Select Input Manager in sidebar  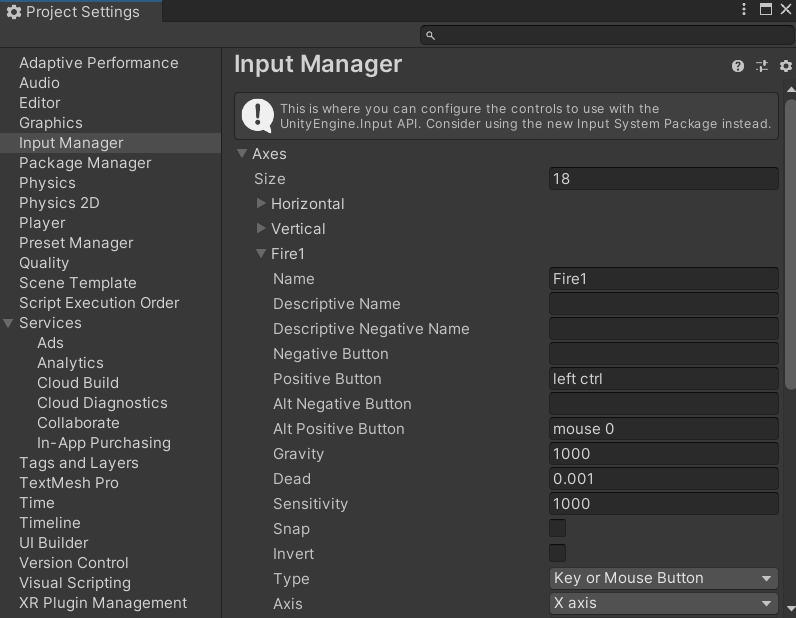(110, 143)
